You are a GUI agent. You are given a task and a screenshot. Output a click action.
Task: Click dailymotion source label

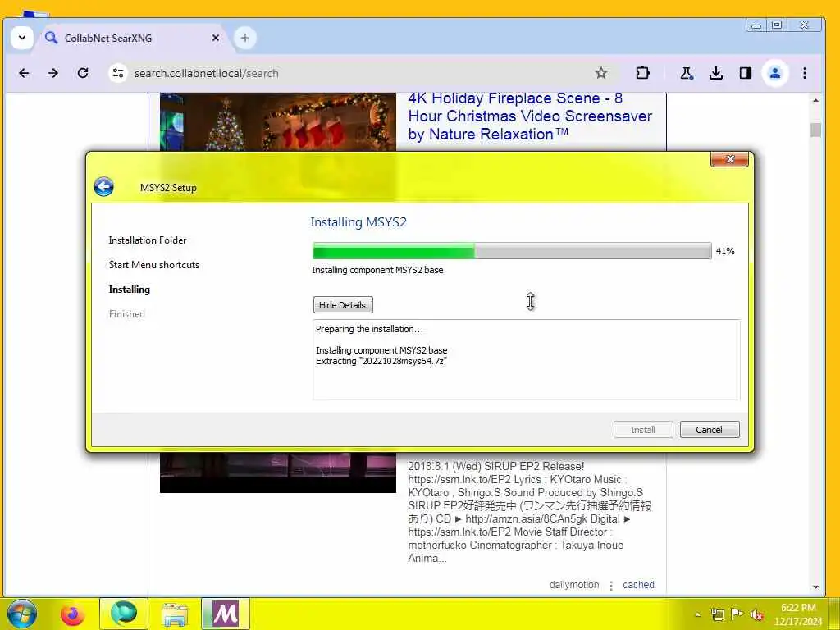pos(573,584)
